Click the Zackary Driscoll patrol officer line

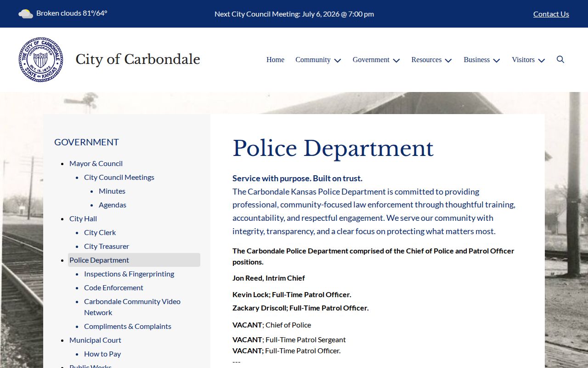[300, 308]
